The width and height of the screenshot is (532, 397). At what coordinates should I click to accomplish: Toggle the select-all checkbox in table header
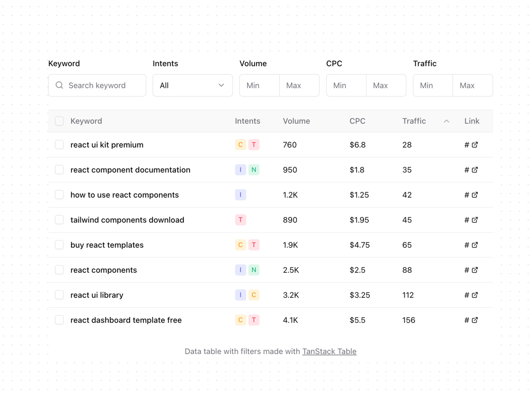pyautogui.click(x=60, y=121)
